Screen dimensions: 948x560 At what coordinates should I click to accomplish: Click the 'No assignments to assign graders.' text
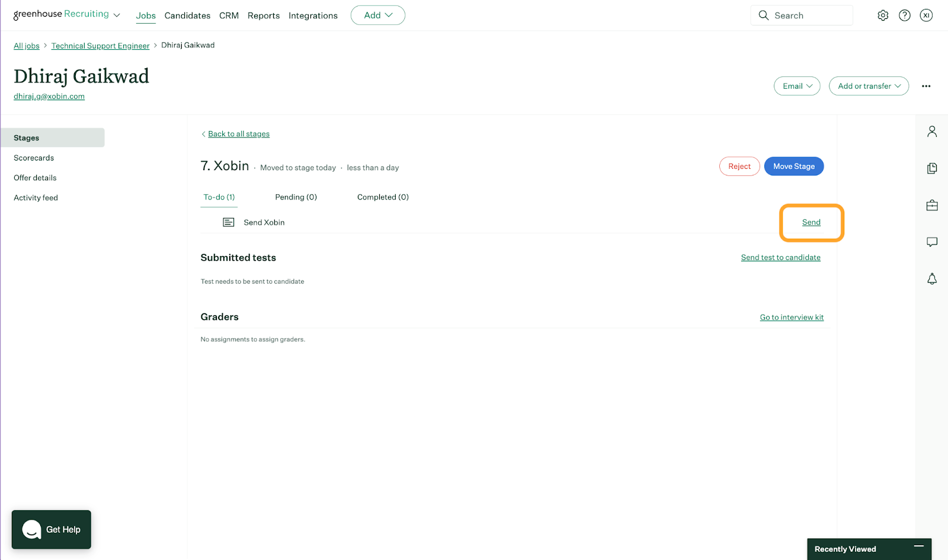(253, 340)
